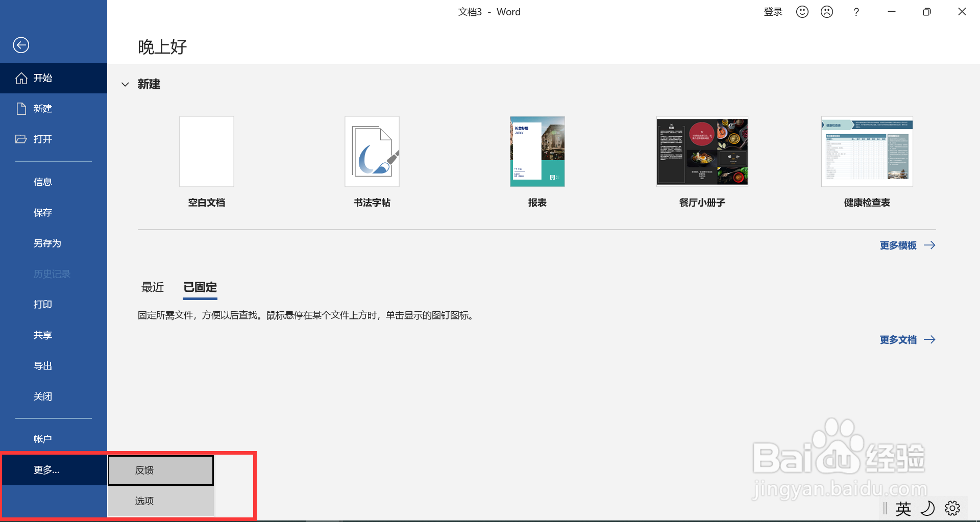Viewport: 980px width, 522px height.
Task: Click the 空白文档 caption
Action: click(x=207, y=203)
